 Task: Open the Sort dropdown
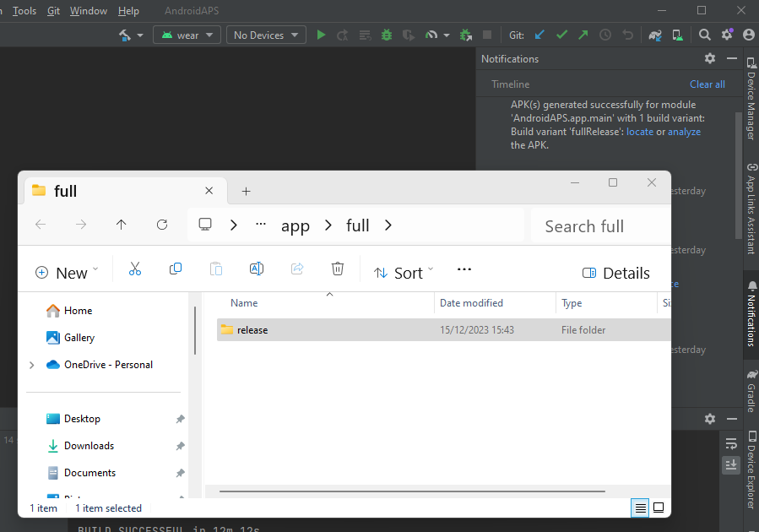tap(404, 273)
